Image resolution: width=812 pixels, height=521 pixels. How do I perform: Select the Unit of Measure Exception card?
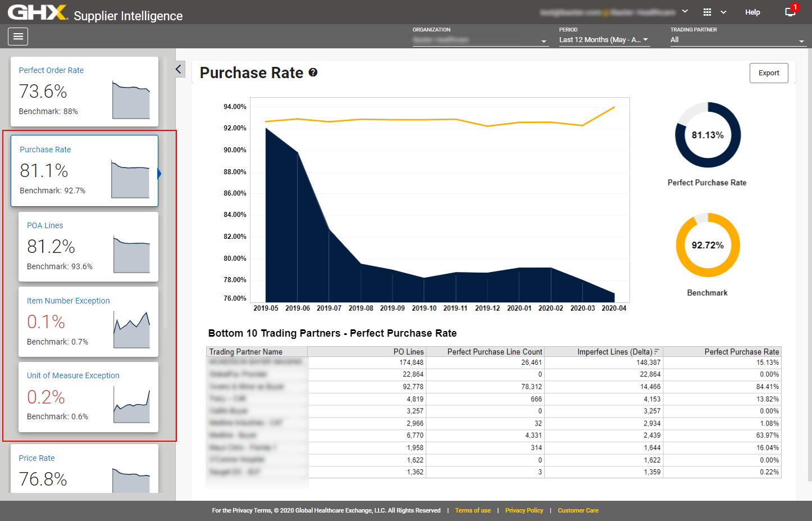[88, 397]
